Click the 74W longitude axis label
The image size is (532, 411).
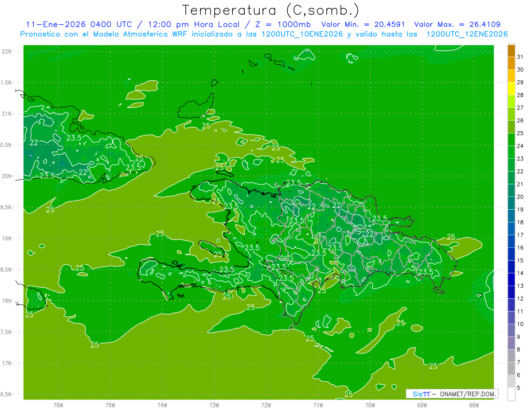tap(162, 405)
